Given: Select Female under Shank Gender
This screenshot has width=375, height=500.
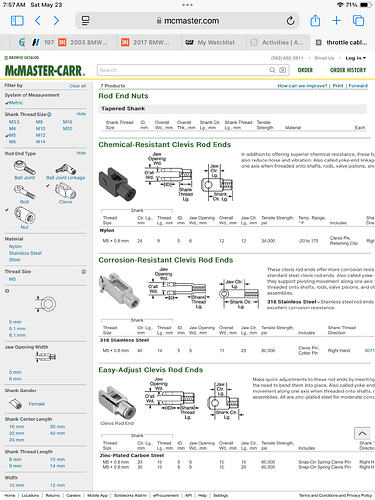Looking at the screenshot, I should pos(37,404).
